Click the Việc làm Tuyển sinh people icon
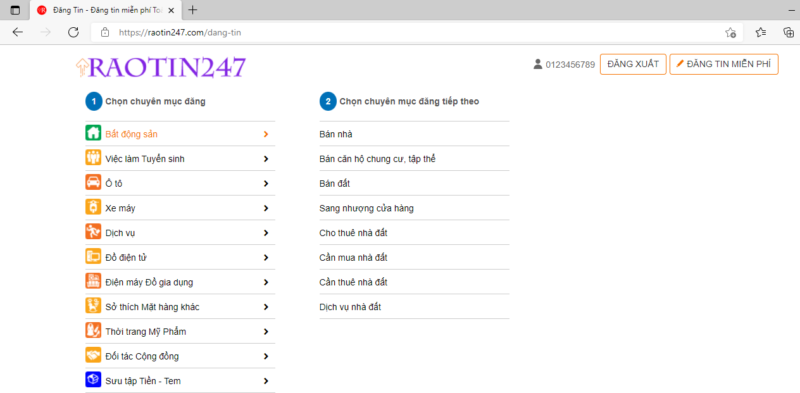Viewport: 800px width, 393px height. pyautogui.click(x=93, y=158)
